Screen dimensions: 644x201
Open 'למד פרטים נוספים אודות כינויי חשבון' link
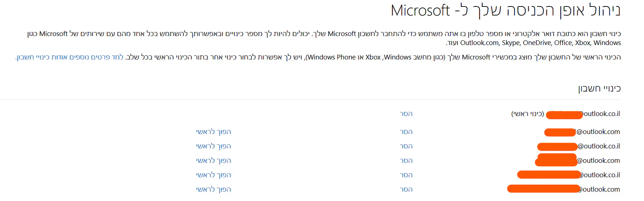[x=70, y=57]
